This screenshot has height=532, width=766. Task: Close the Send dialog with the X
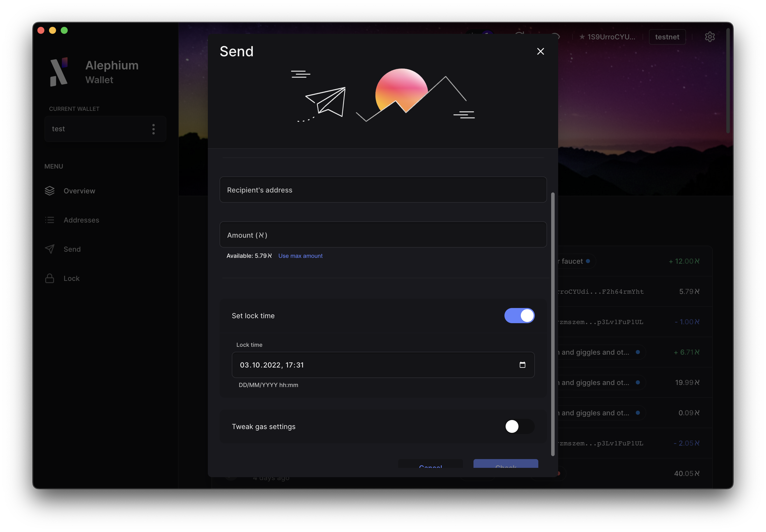540,51
